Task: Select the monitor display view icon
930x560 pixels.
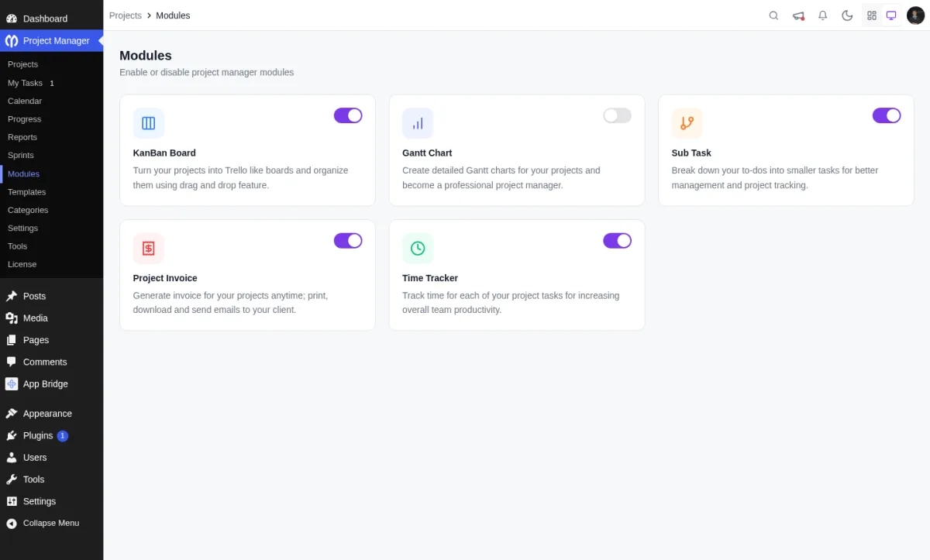Action: [891, 15]
